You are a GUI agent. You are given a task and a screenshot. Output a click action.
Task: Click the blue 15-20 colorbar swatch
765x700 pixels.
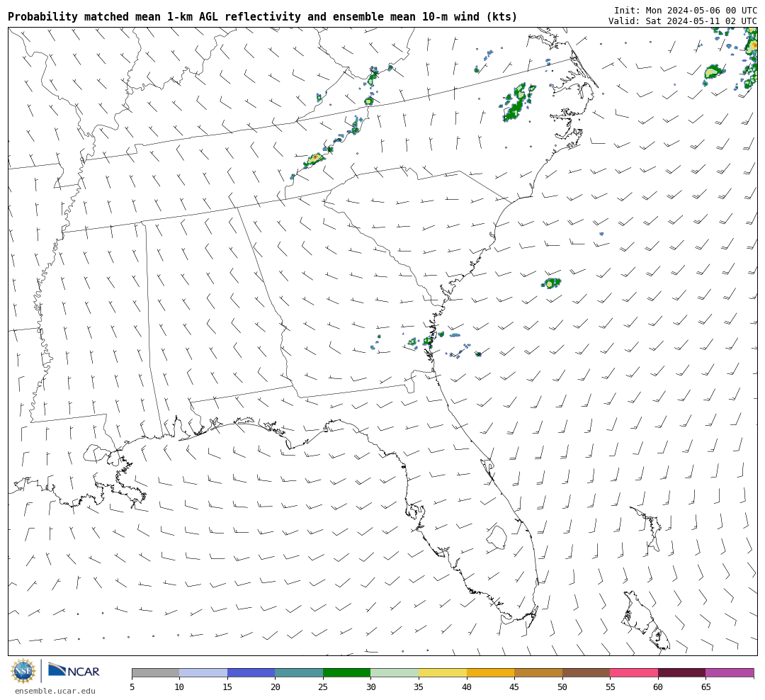(251, 672)
